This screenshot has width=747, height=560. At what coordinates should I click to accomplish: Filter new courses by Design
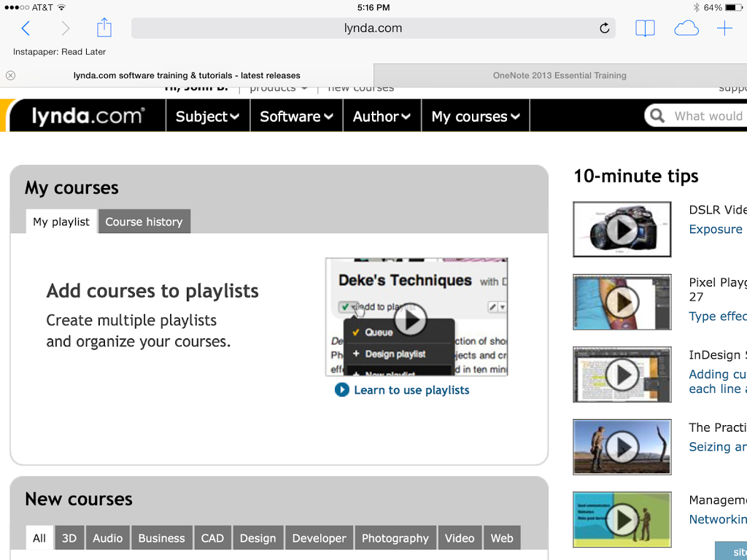258,538
